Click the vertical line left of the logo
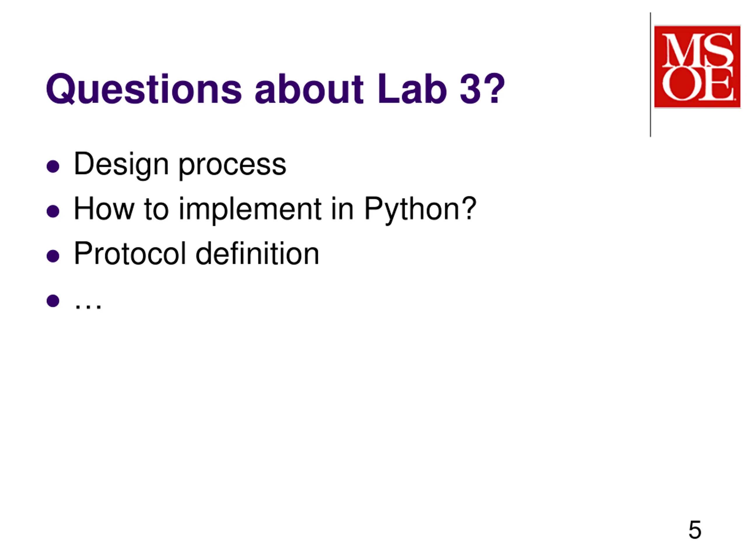The image size is (747, 560). 650,75
